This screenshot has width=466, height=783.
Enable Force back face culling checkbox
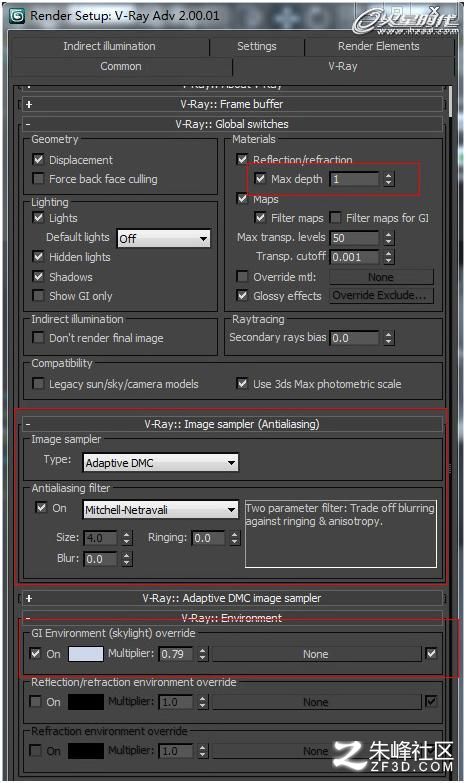tap(38, 178)
